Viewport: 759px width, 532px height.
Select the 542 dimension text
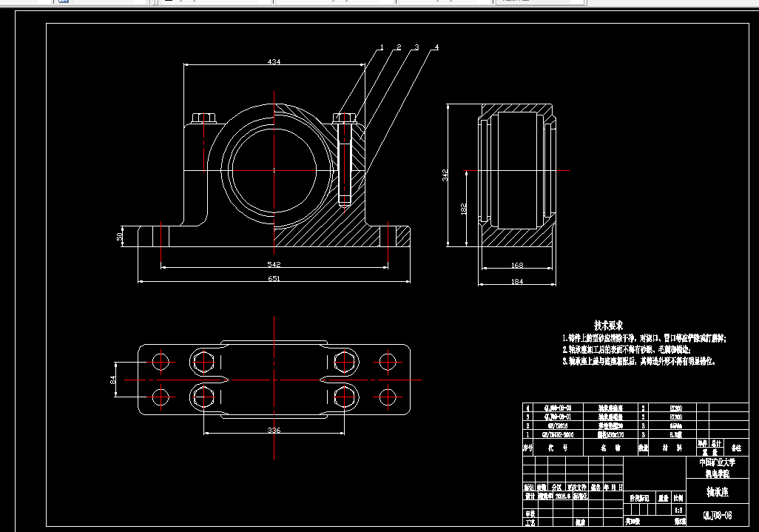[274, 264]
